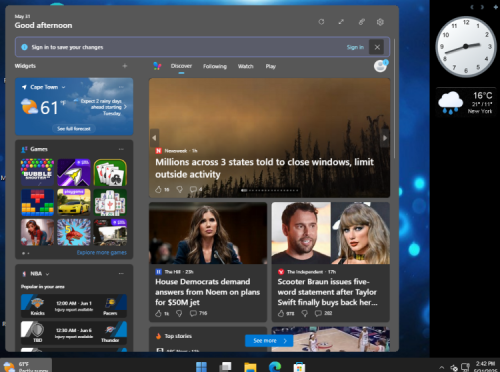Launch Microsoft Edge from taskbar
This screenshot has height=372, width=500.
(275, 367)
